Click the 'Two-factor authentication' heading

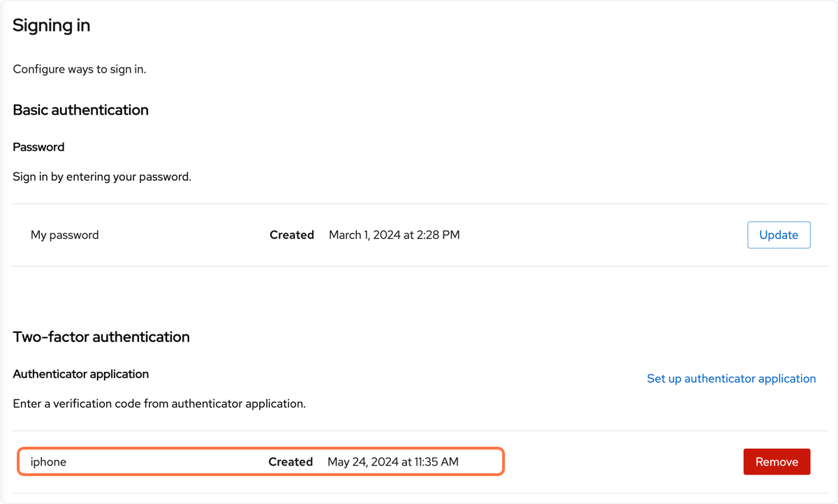101,336
